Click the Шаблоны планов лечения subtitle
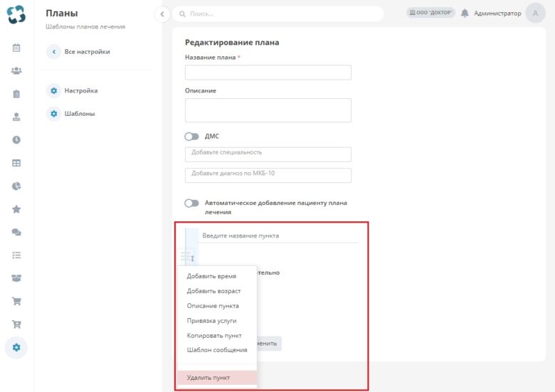Viewport: 555px width, 392px height. pos(85,26)
